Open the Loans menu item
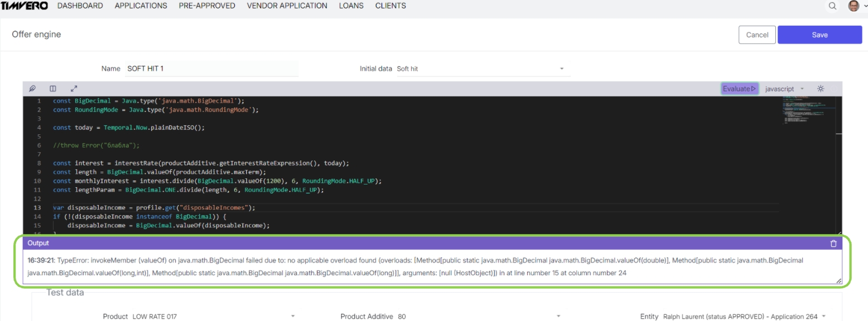868x321 pixels. [351, 6]
